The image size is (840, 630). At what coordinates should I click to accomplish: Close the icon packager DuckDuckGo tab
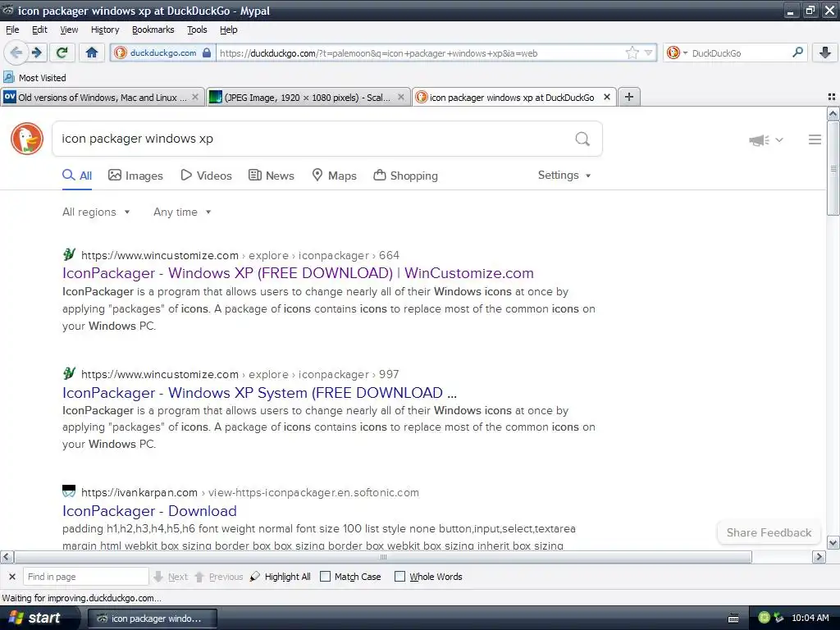tap(607, 97)
